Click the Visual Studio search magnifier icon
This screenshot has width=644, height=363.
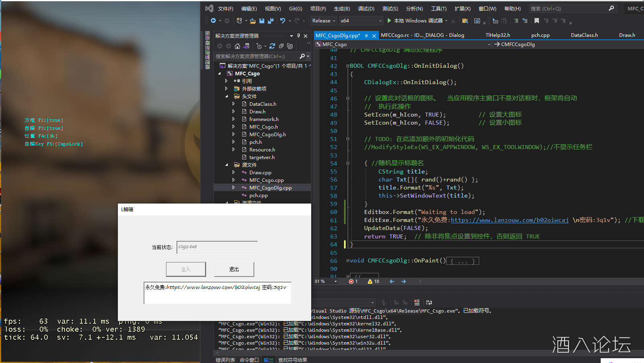coord(611,8)
